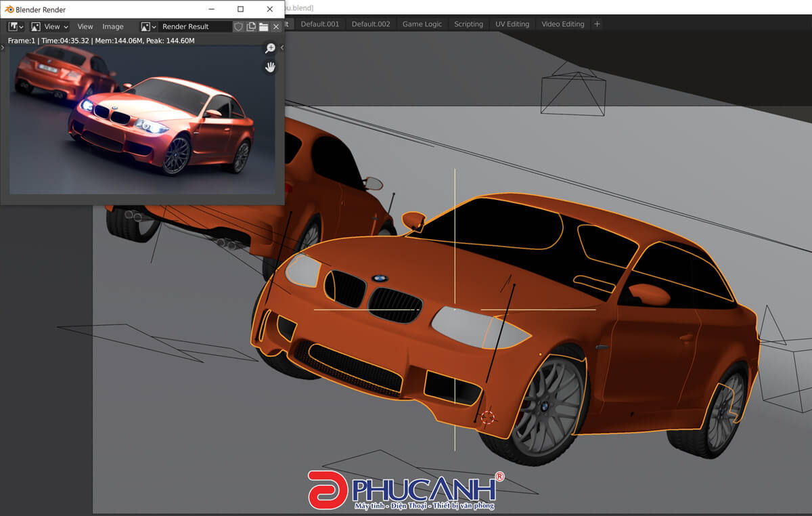Click the red-white 3D cursor near the front wheel
The width and height of the screenshot is (812, 516).
coord(488,417)
